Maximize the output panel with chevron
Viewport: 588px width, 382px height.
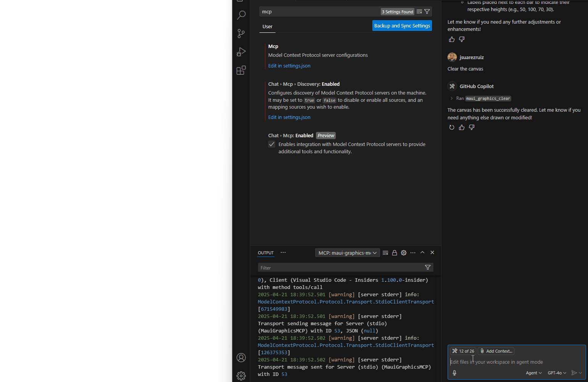422,252
